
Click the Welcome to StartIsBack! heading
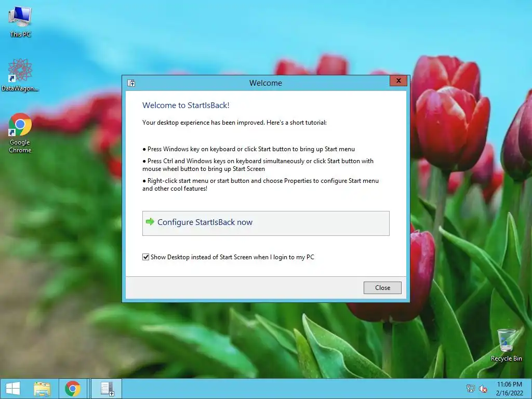185,105
